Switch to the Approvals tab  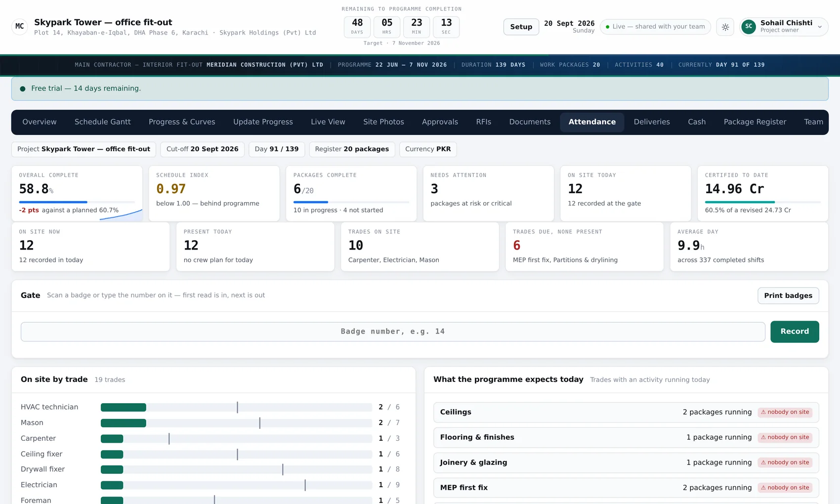440,122
